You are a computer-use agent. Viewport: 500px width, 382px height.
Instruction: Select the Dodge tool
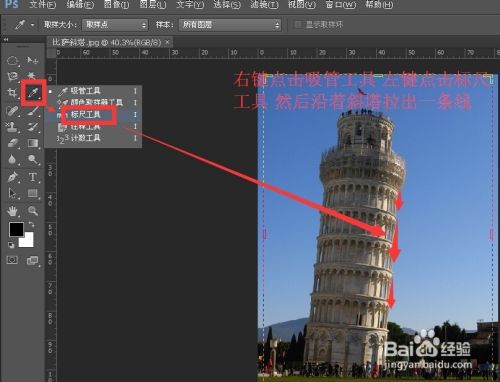point(32,160)
